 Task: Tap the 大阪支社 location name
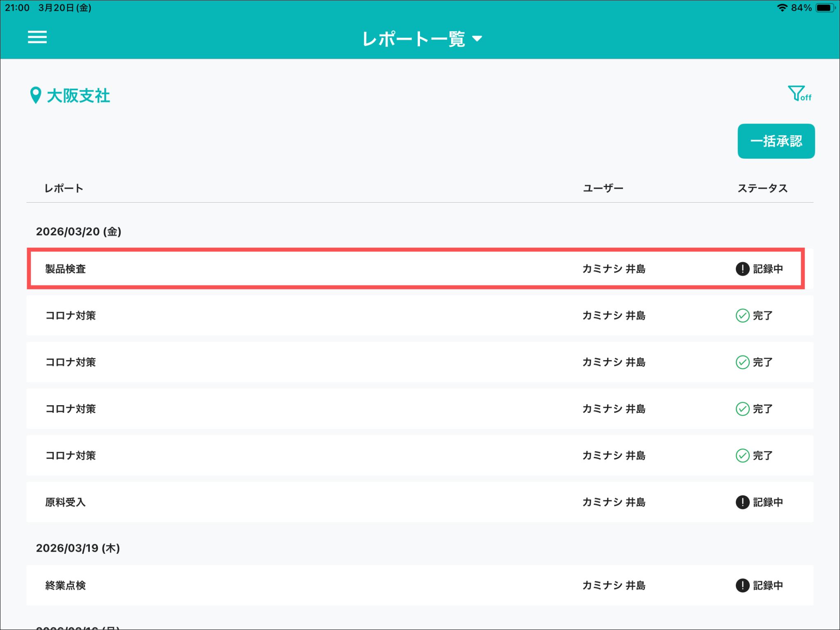click(x=78, y=96)
